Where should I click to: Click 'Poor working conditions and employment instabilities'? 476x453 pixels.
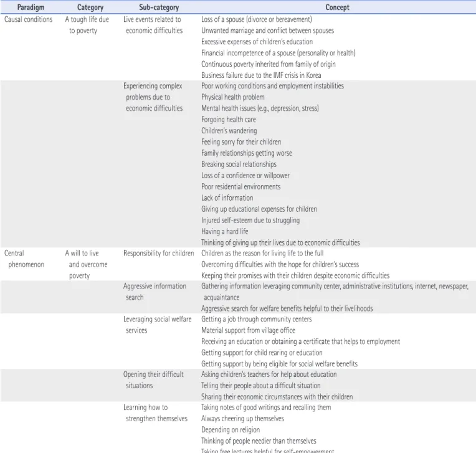point(273,86)
